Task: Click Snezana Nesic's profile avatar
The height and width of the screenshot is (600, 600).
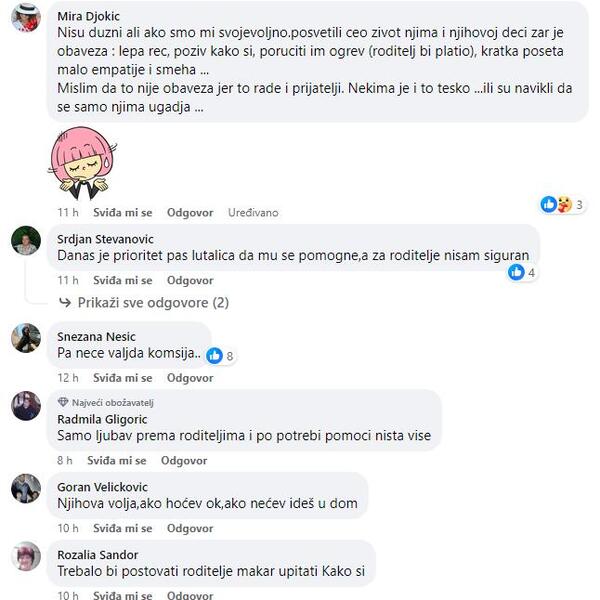Action: click(26, 338)
